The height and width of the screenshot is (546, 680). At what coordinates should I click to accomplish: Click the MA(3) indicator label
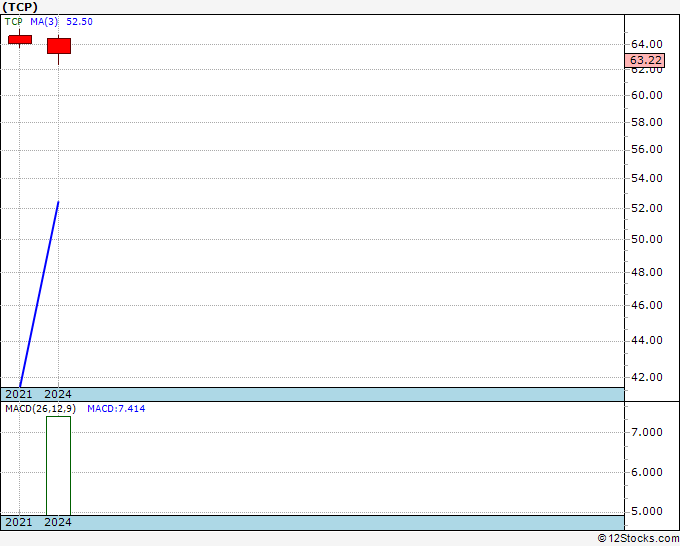tap(44, 22)
